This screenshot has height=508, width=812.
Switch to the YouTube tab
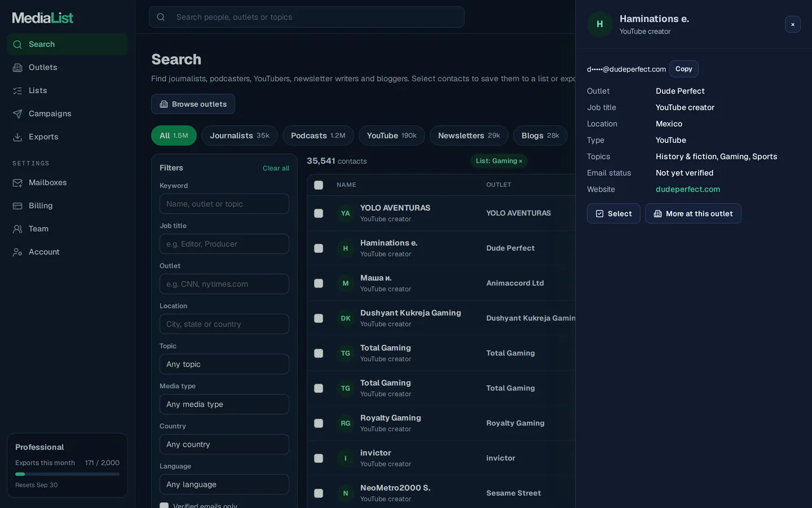click(x=392, y=135)
